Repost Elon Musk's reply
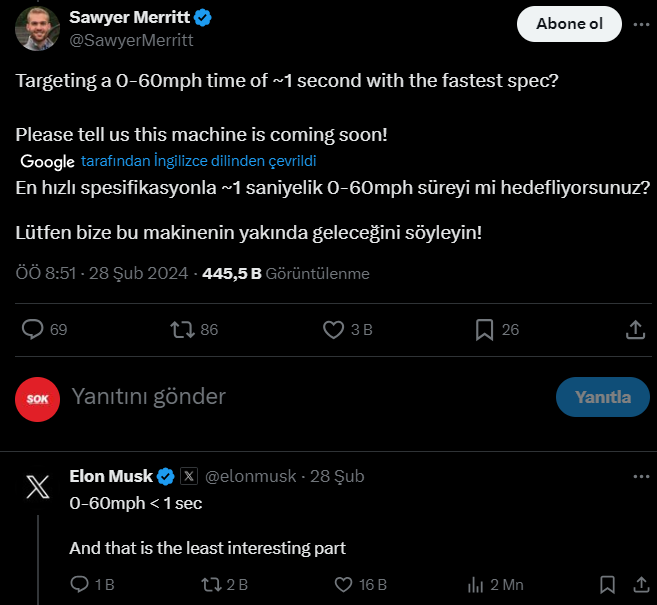The width and height of the screenshot is (657, 605). pyautogui.click(x=212, y=584)
